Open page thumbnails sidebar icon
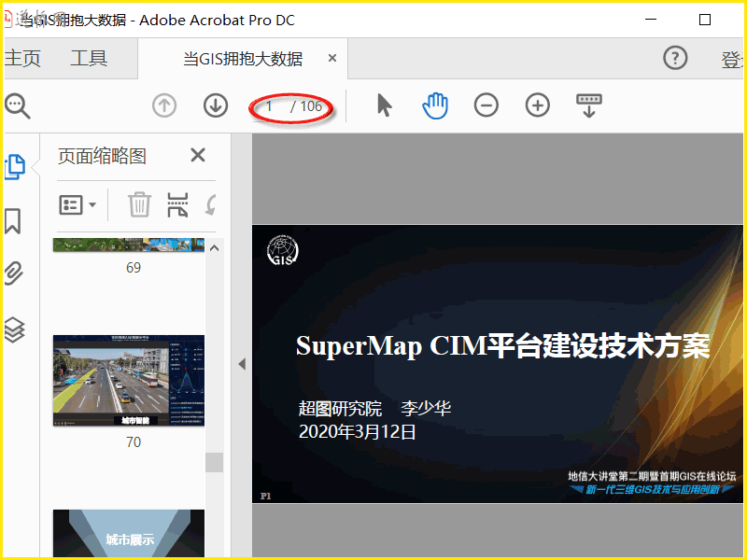Image resolution: width=747 pixels, height=560 pixels. [15, 167]
